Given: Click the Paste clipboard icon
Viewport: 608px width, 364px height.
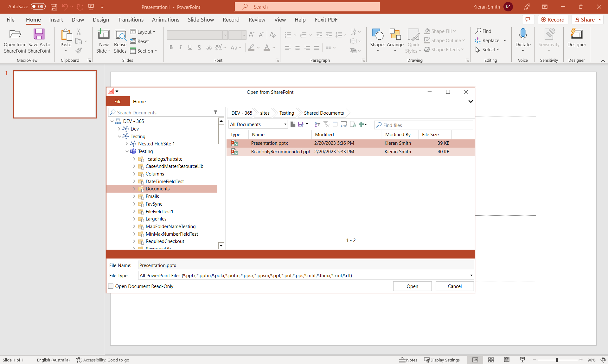Looking at the screenshot, I should click(x=66, y=34).
